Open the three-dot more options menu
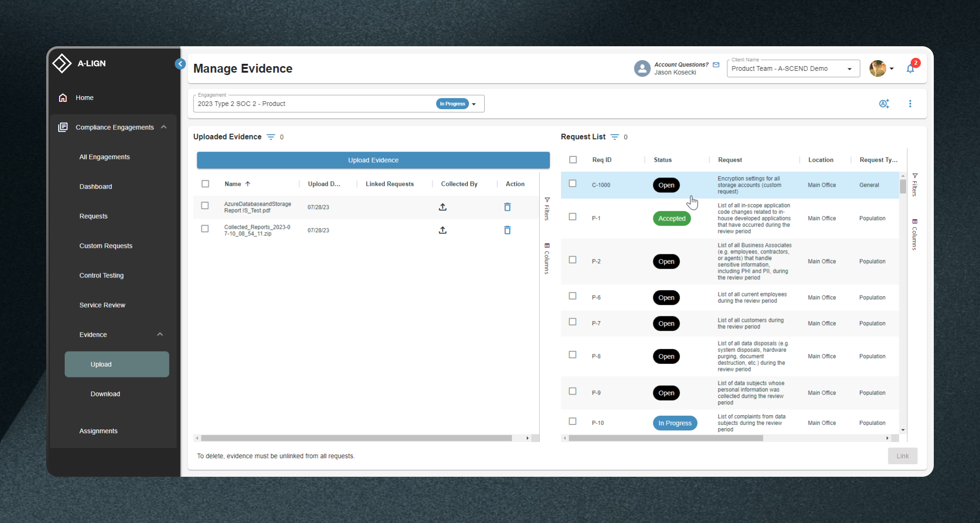980x523 pixels. pos(910,104)
